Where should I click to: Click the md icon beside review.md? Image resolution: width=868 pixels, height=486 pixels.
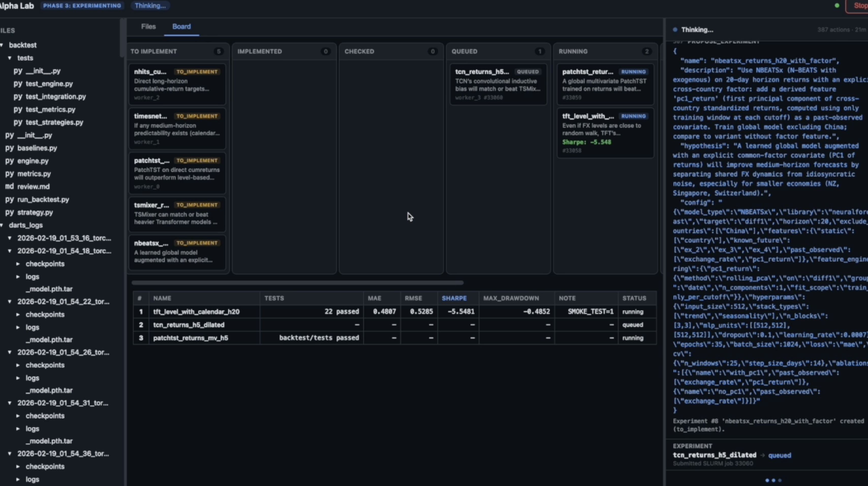point(10,186)
